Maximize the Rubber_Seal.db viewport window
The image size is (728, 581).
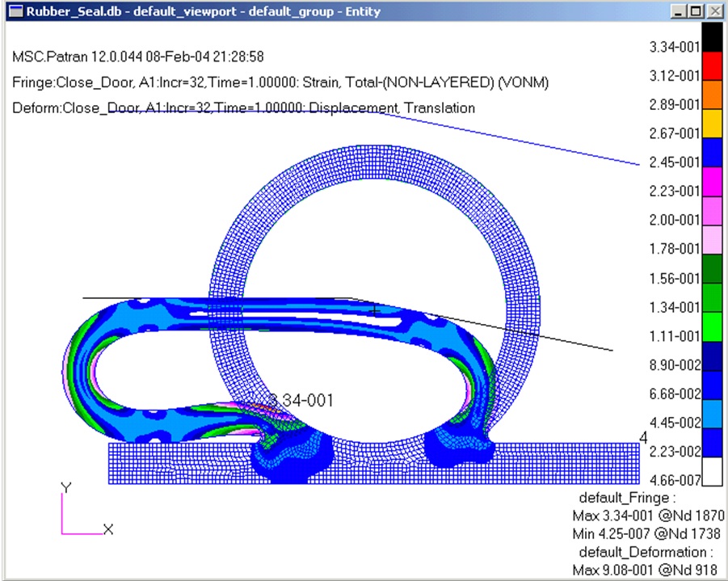pos(696,11)
